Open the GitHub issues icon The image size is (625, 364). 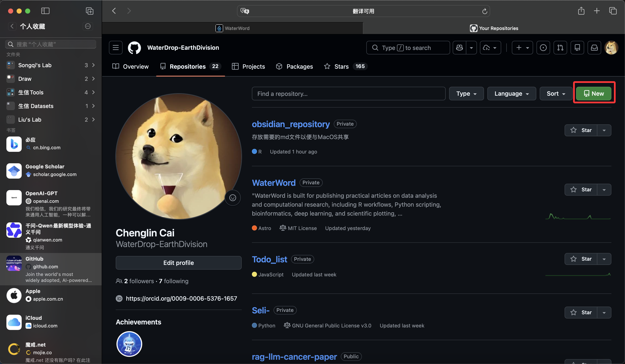(543, 48)
